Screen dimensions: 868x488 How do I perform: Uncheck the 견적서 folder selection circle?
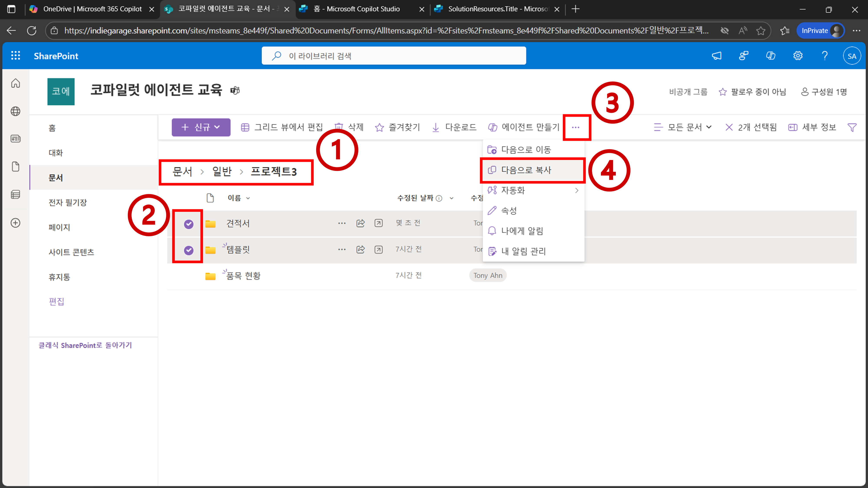click(x=189, y=224)
